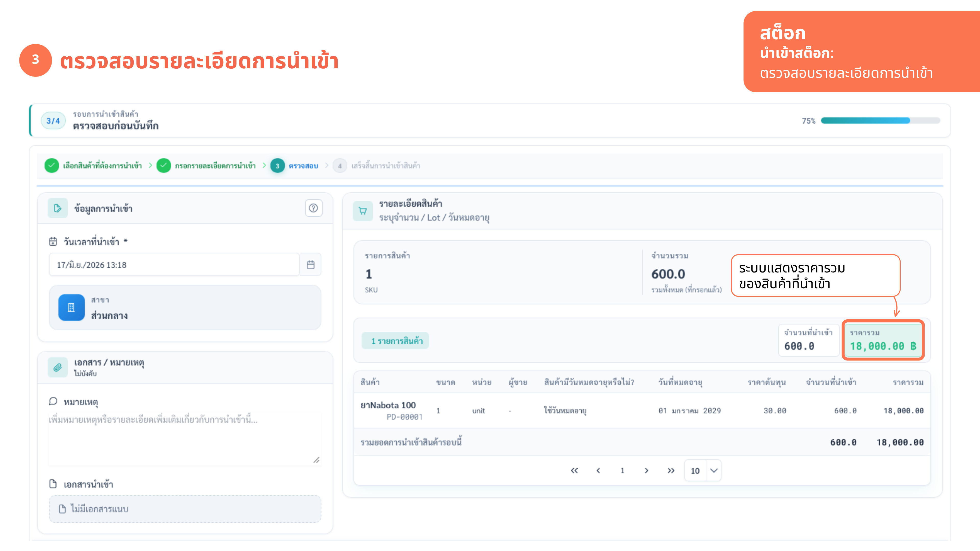Click the ราคารวม 18,000.00 ฿ summary box
The width and height of the screenshot is (980, 551).
coord(883,340)
